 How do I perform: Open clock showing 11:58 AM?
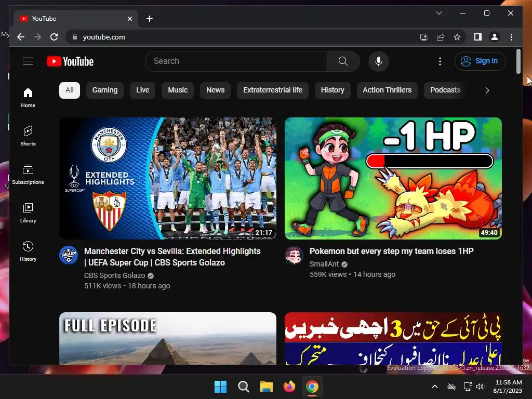coord(508,387)
